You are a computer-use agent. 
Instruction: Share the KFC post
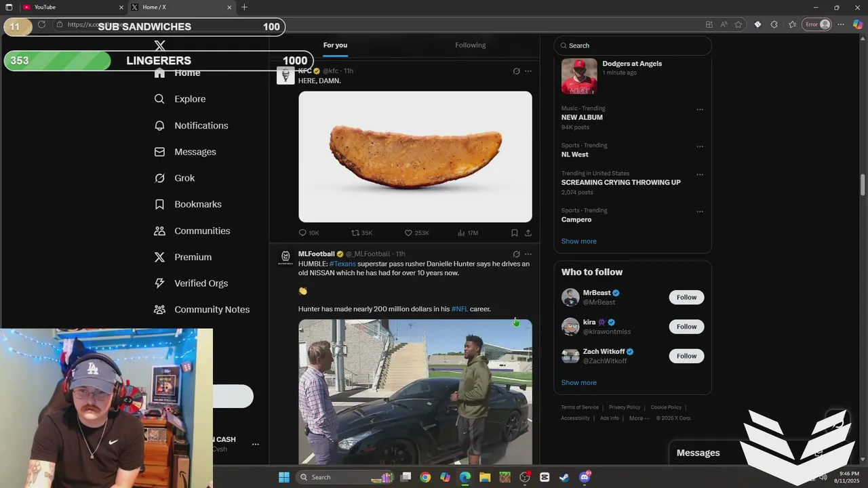tap(528, 232)
